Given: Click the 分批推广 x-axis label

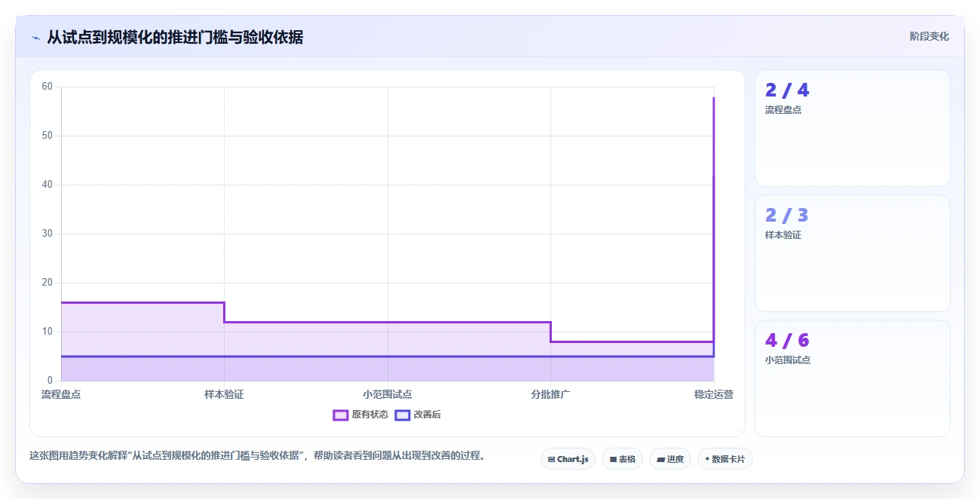Looking at the screenshot, I should pos(550,394).
